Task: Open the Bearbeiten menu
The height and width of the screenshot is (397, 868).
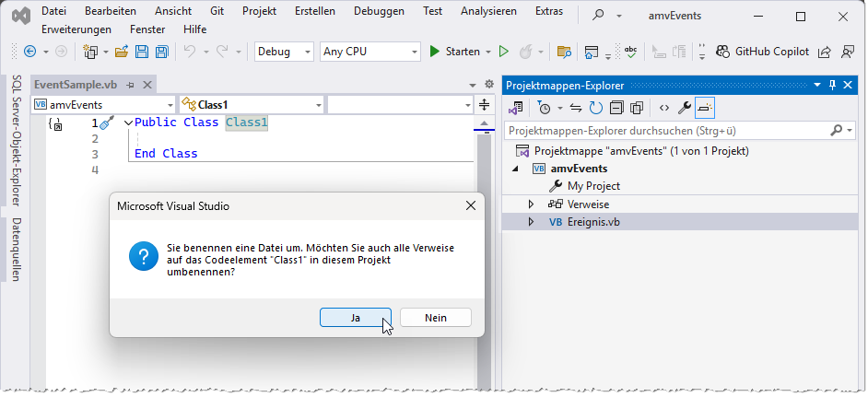Action: coord(111,11)
